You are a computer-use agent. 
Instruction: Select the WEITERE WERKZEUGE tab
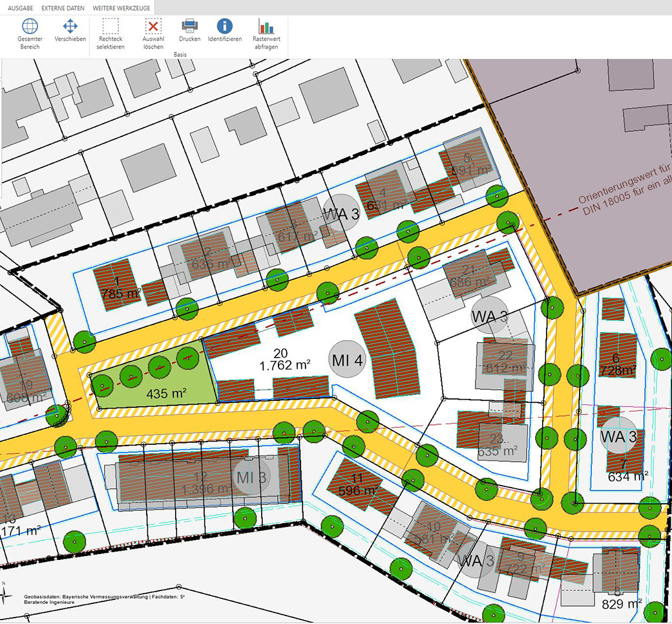(121, 8)
